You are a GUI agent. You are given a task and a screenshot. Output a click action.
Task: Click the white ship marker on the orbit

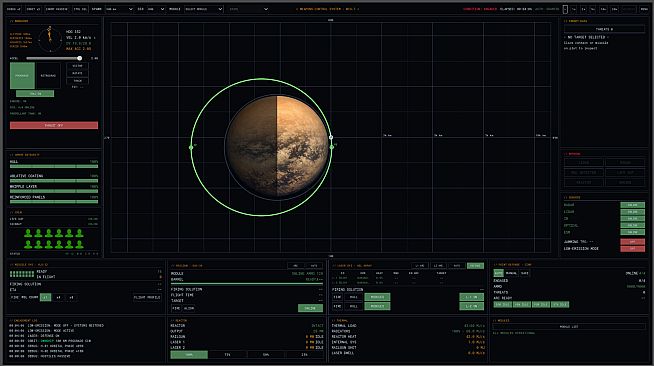[331, 137]
